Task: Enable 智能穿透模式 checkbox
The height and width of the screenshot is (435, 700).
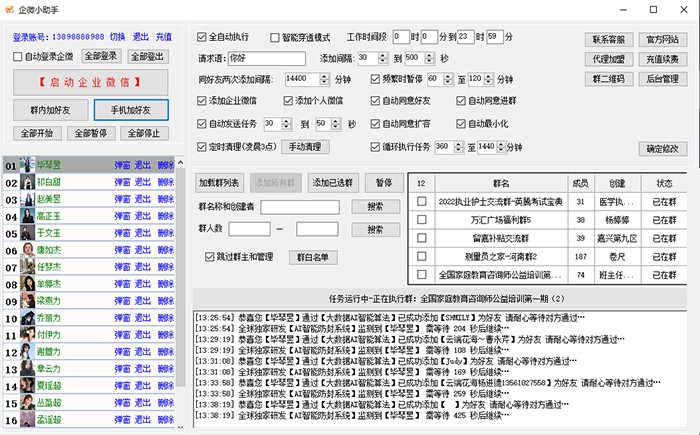Action: tap(275, 38)
